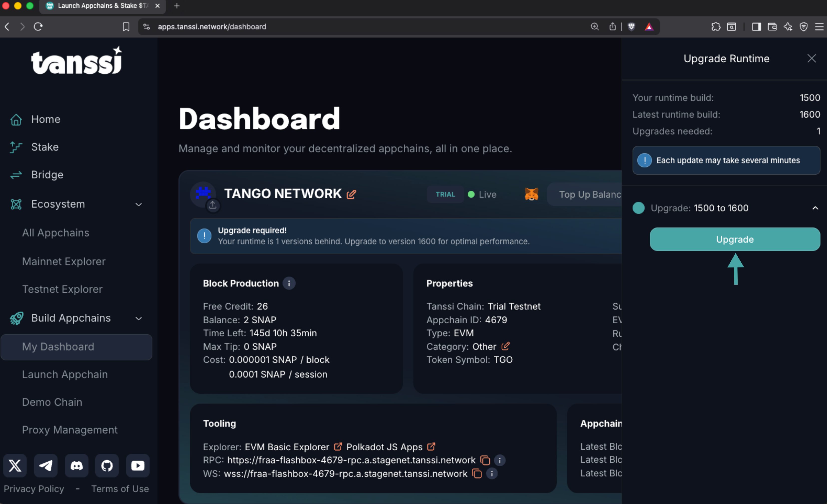Open the GitHub social link icon
The height and width of the screenshot is (504, 827).
tap(107, 465)
